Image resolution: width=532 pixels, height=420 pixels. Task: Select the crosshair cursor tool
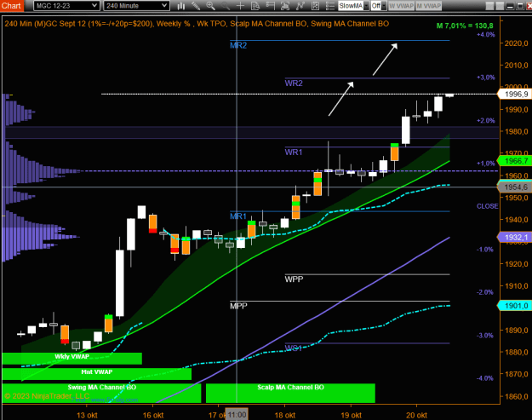click(240, 6)
